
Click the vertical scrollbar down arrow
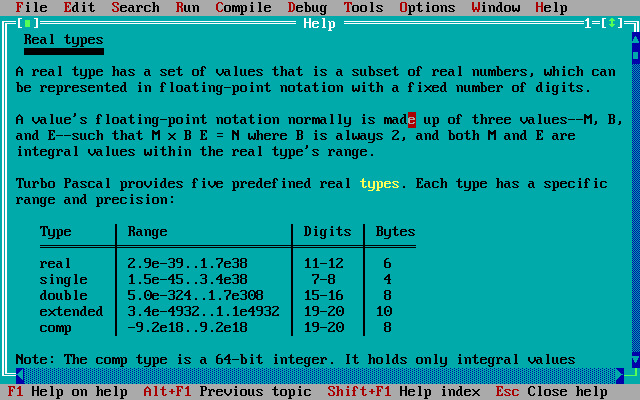click(636, 360)
